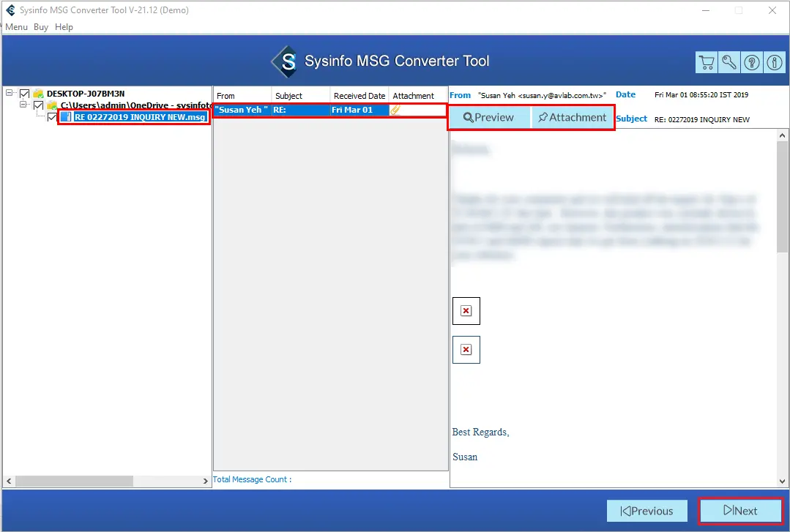Screen dimensions: 790x532
Task: Collapse the DESKTOP-J07BM3N tree node
Action: tap(9, 93)
